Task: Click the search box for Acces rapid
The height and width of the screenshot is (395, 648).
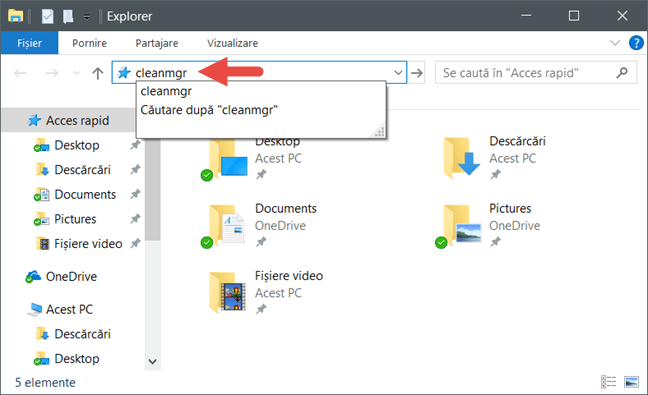Action: [x=536, y=73]
